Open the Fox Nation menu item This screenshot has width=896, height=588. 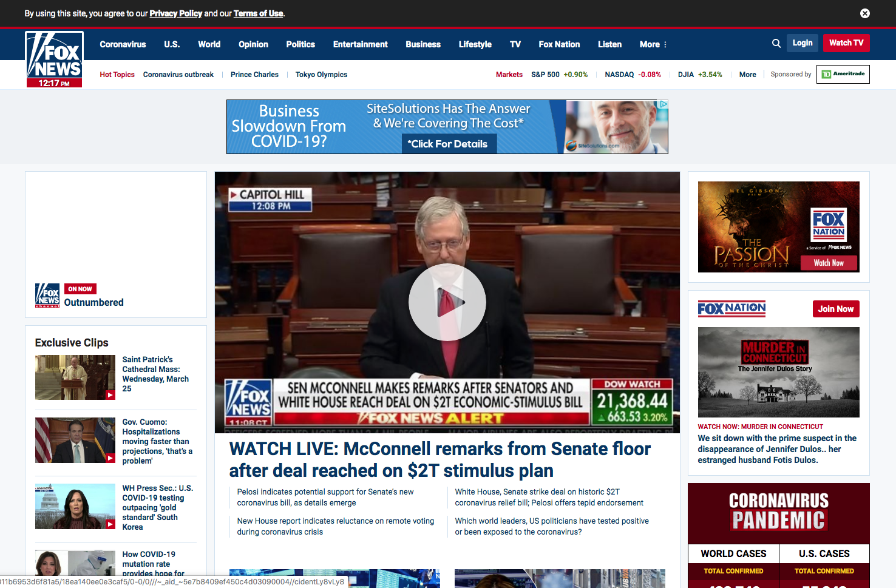[558, 44]
